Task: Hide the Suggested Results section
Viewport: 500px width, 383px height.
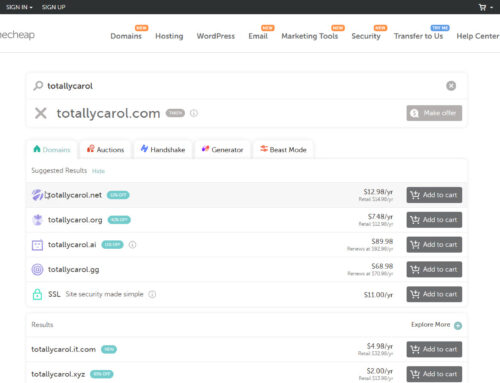Action: pos(98,171)
